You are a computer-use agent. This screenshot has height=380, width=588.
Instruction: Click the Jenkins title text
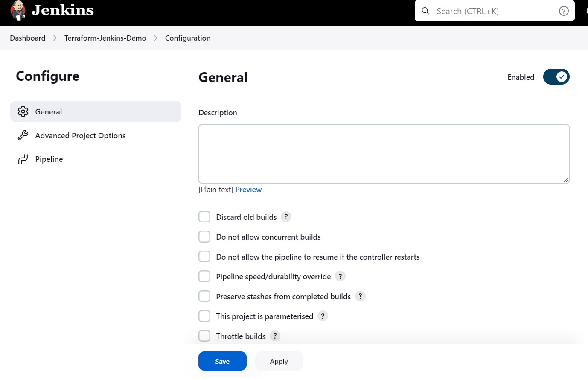point(63,10)
